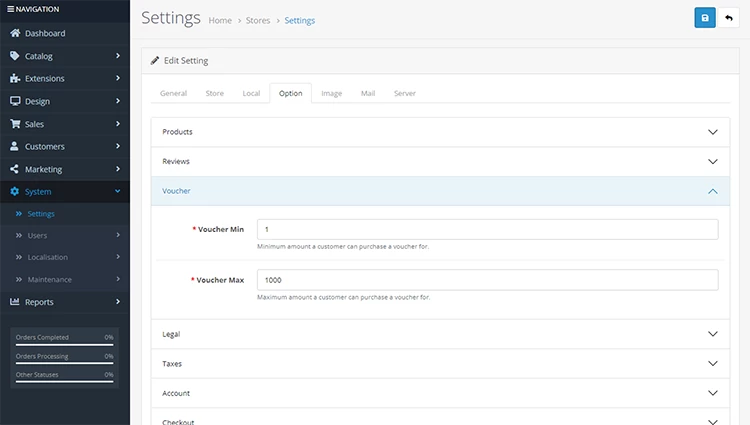Expand the Customers sidebar menu
750x425 pixels.
[x=65, y=146]
